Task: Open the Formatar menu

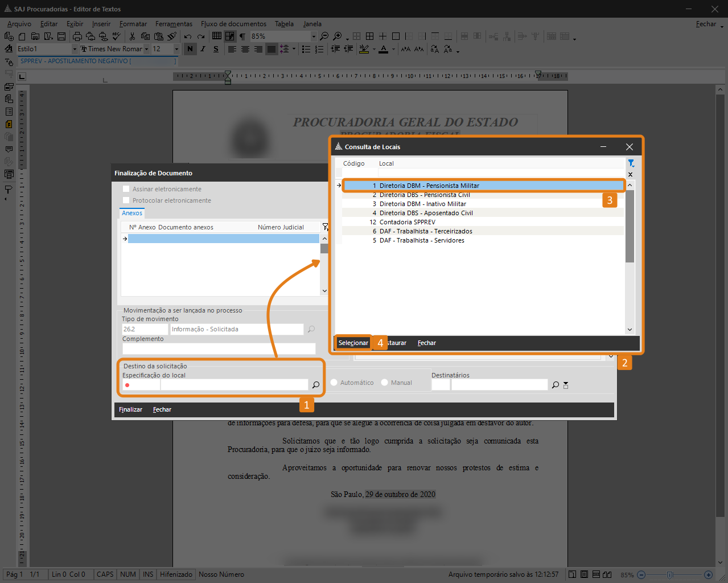Action: tap(133, 24)
